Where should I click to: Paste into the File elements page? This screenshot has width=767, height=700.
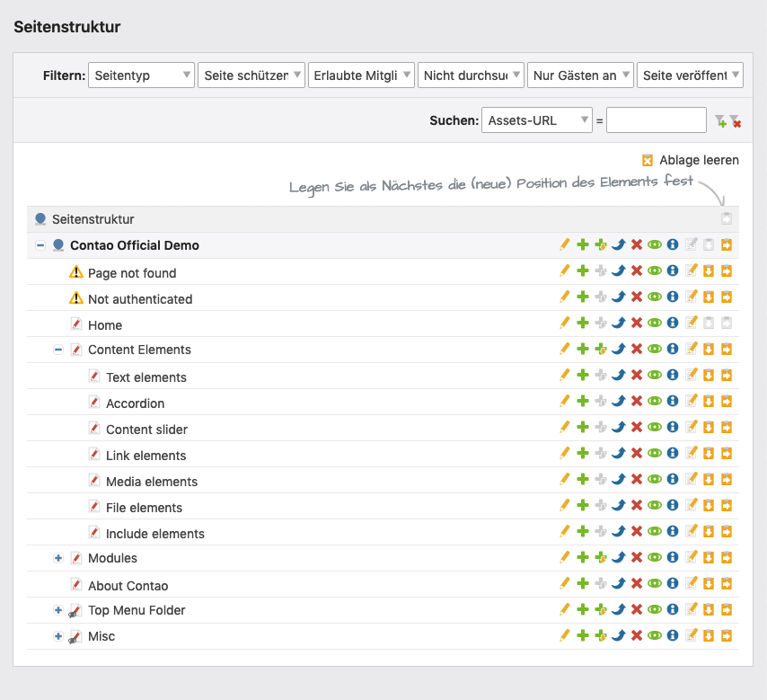pyautogui.click(x=727, y=505)
